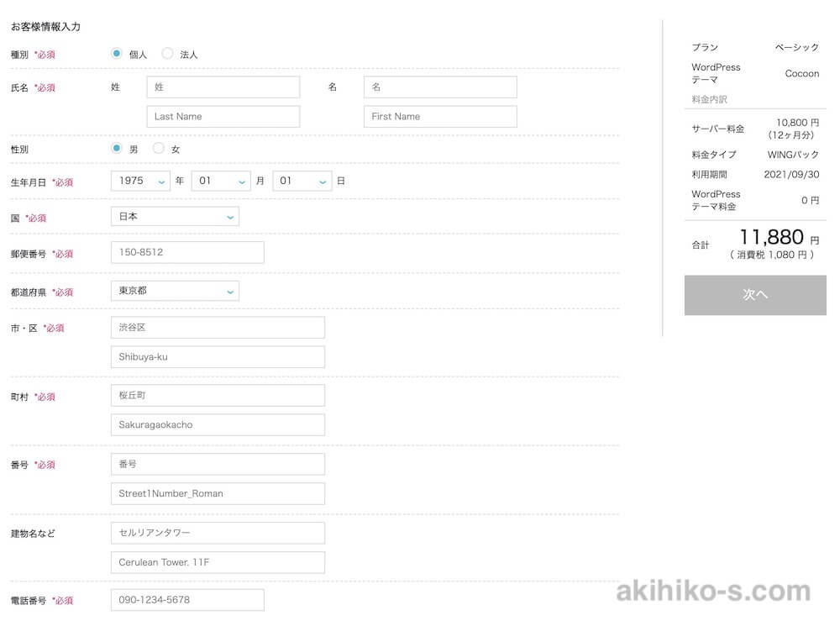Click the 渋谷区 city input field
The height and width of the screenshot is (621, 840).
218,328
